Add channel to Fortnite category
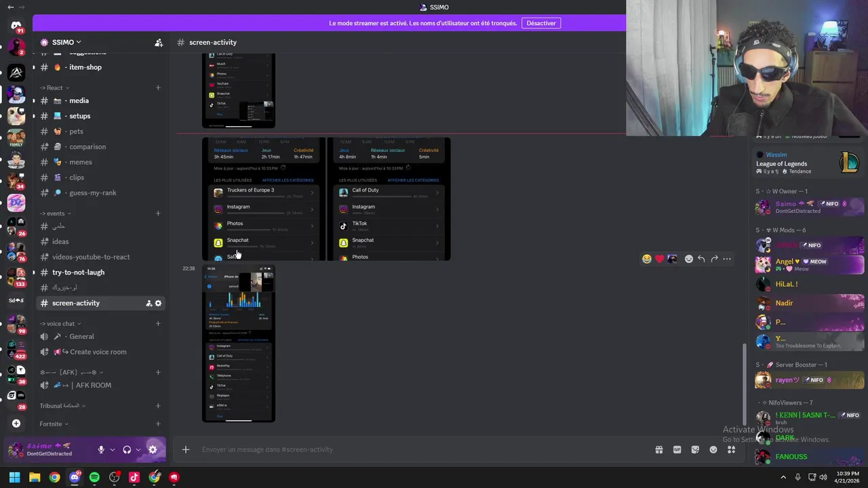Viewport: 868px width, 488px height. 158,424
